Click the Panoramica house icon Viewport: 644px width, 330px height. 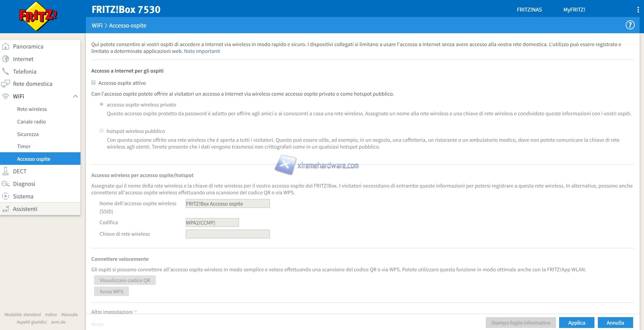[6, 46]
